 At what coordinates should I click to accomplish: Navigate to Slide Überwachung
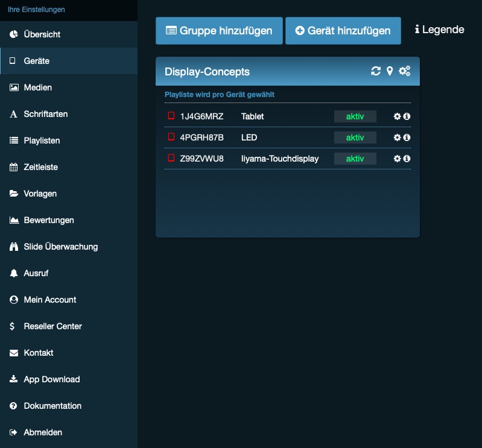60,247
